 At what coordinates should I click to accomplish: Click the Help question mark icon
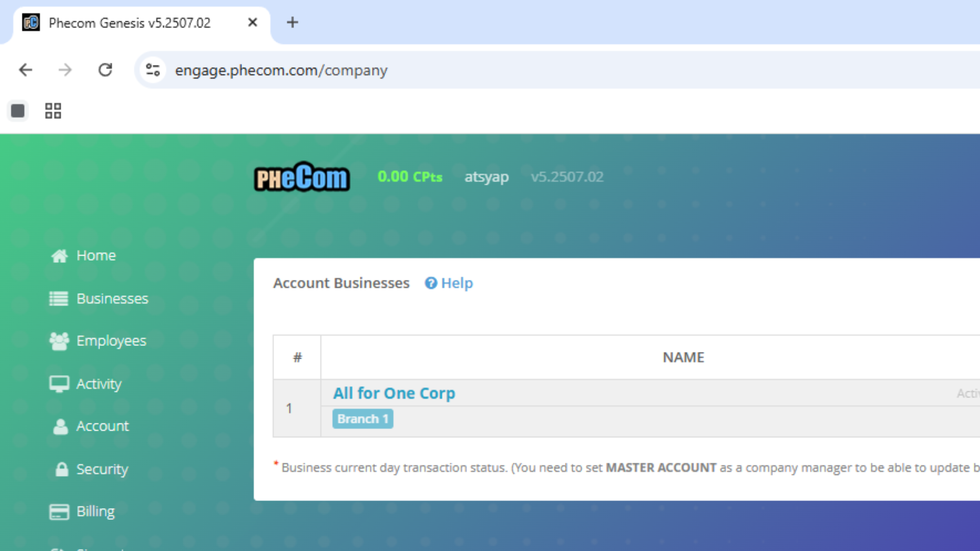click(431, 283)
